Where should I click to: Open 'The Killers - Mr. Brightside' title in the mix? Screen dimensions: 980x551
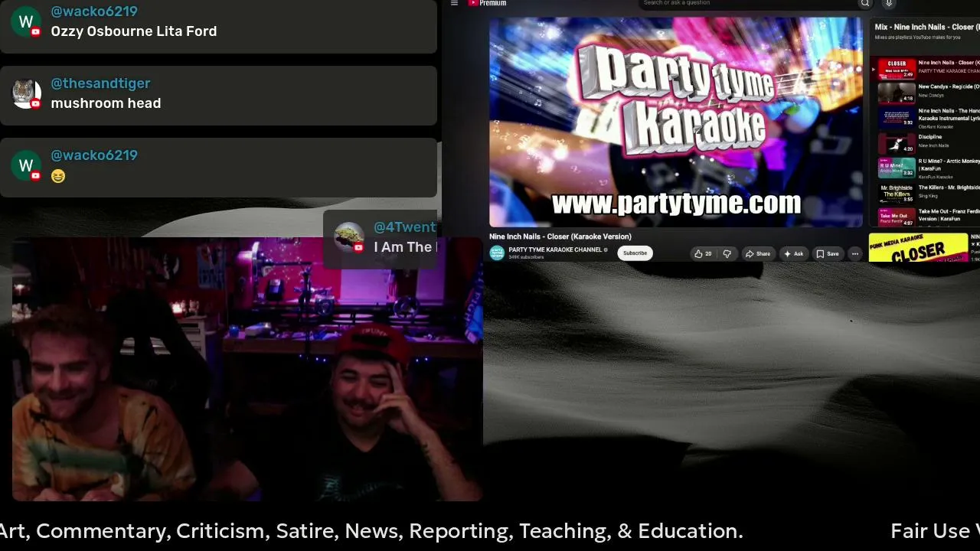coord(949,187)
